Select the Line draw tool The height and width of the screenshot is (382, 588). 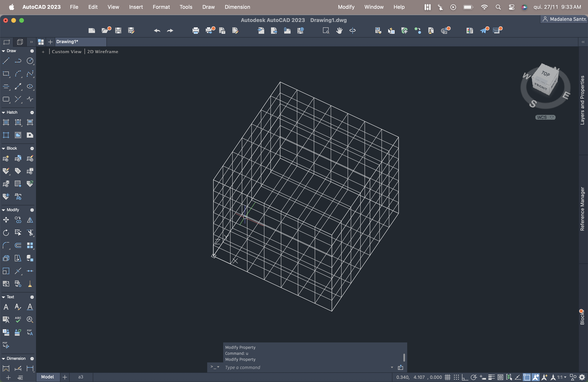(6, 61)
